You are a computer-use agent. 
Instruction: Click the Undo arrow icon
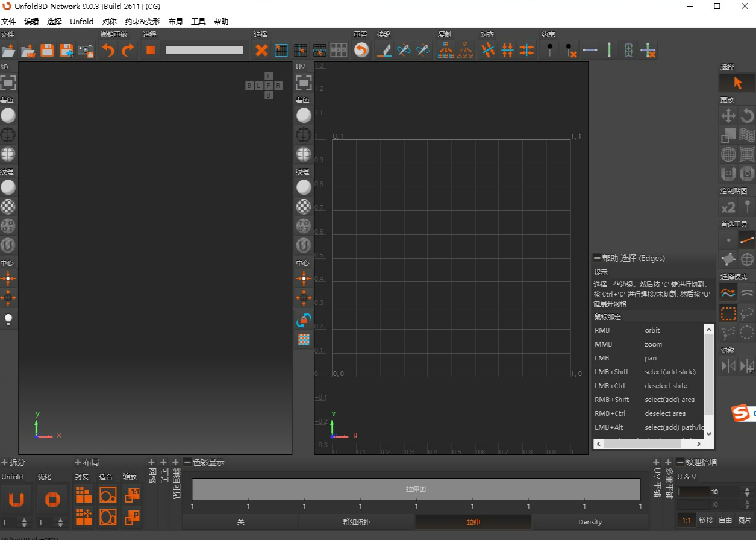[108, 51]
